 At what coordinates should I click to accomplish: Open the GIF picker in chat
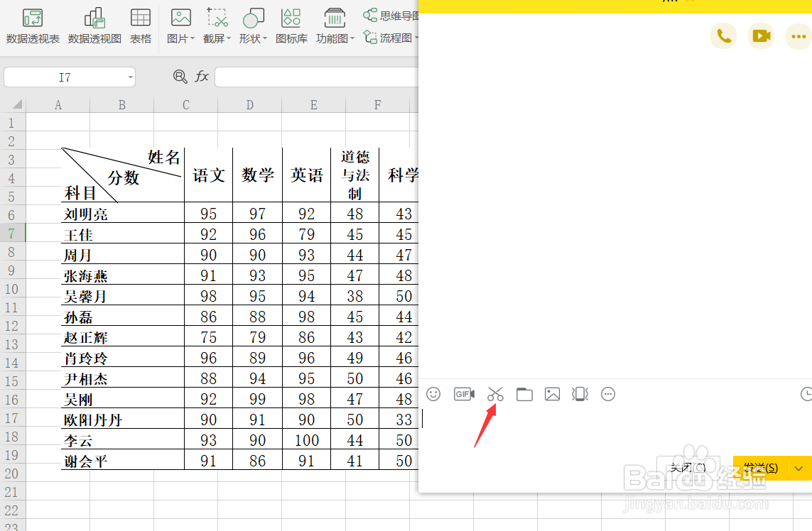[x=464, y=395]
